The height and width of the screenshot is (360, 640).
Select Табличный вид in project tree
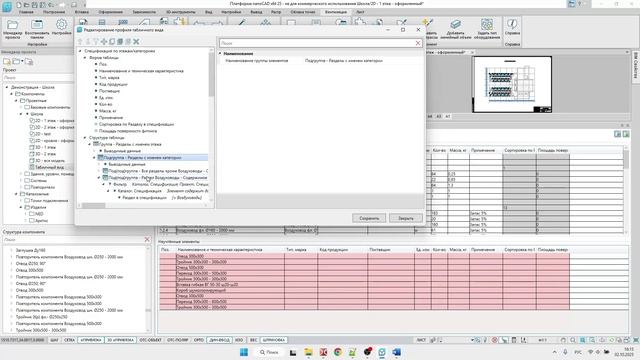click(x=49, y=167)
